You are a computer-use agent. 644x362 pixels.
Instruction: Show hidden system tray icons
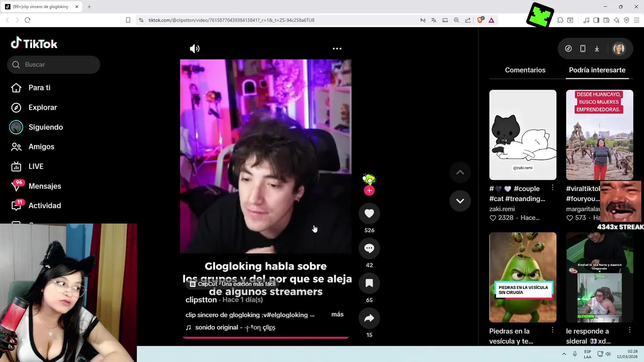tap(564, 354)
